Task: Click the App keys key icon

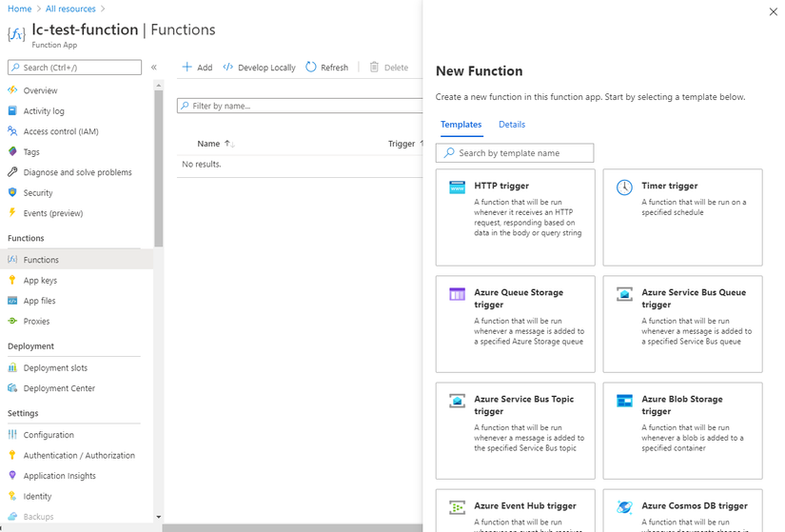Action: pyautogui.click(x=12, y=280)
